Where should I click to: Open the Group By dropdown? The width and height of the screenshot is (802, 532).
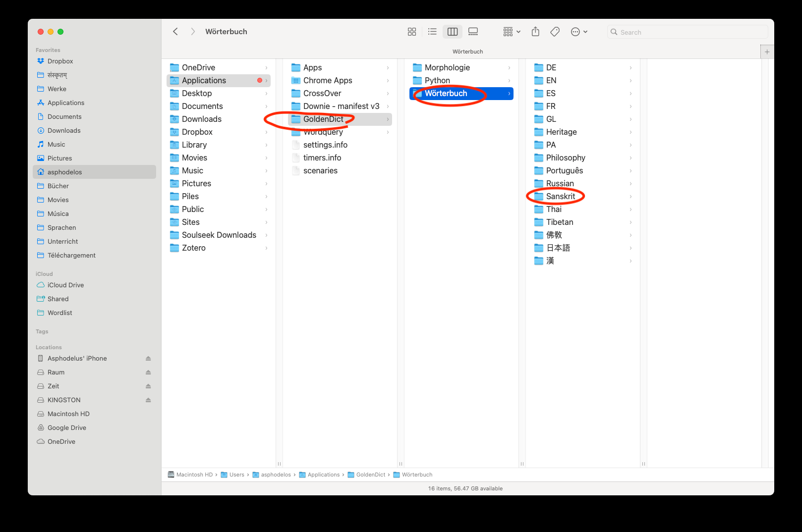(x=512, y=32)
